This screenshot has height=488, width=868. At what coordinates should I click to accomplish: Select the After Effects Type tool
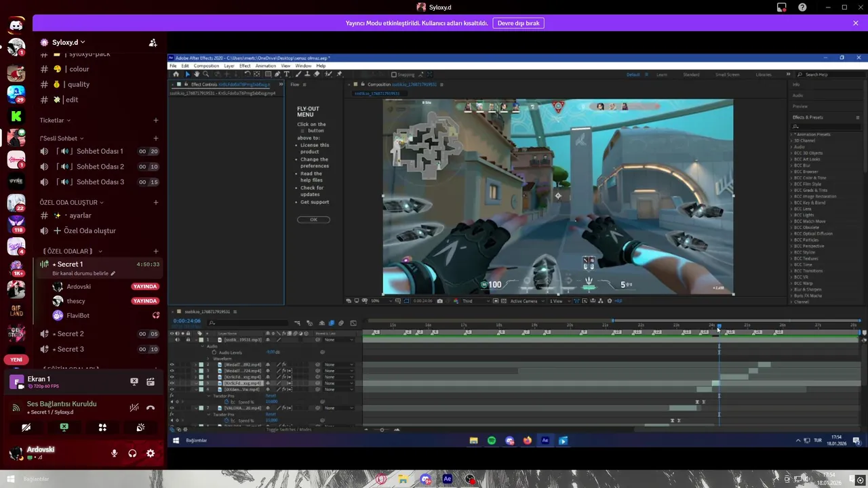pos(287,74)
